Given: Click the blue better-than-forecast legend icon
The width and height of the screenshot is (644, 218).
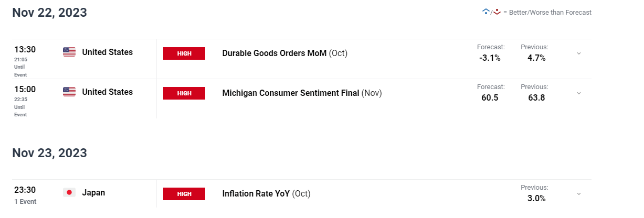Looking at the screenshot, I should [485, 12].
